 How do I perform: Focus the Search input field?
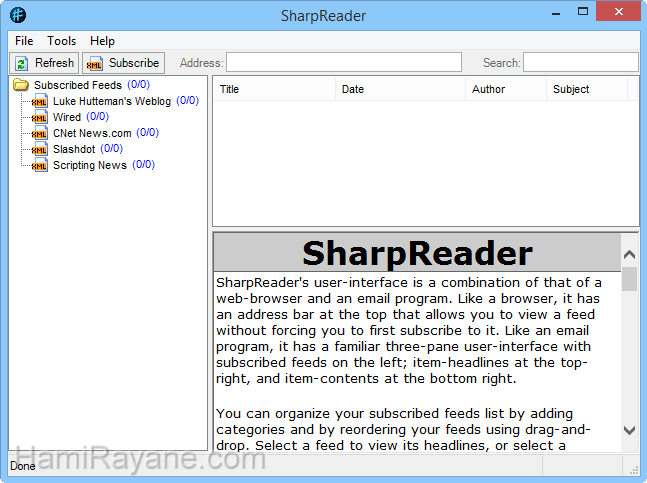581,62
